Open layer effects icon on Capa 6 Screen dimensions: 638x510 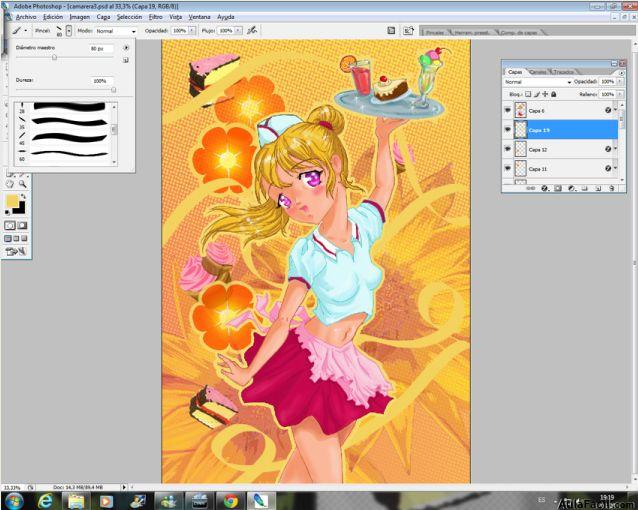click(608, 110)
